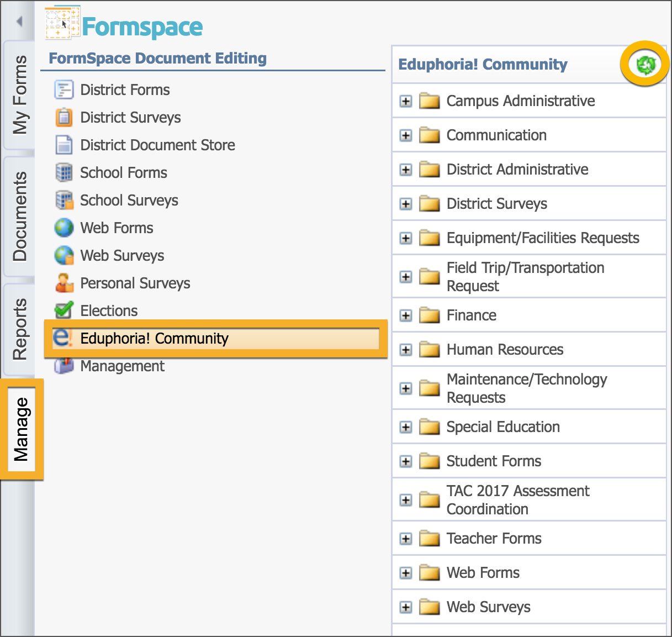Image resolution: width=672 pixels, height=637 pixels.
Task: Expand the Special Education folder
Action: click(406, 427)
